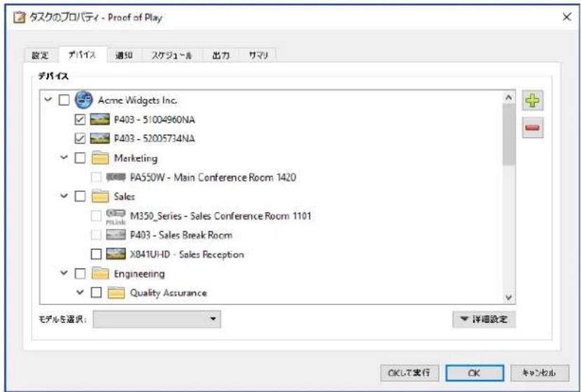Click the X841UHD display icon
The height and width of the screenshot is (392, 581).
(116, 254)
